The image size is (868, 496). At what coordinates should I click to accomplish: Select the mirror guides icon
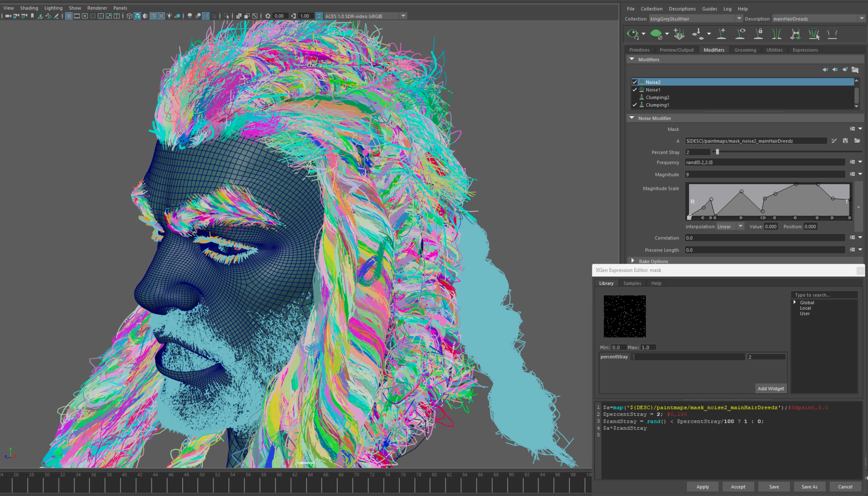[x=776, y=34]
